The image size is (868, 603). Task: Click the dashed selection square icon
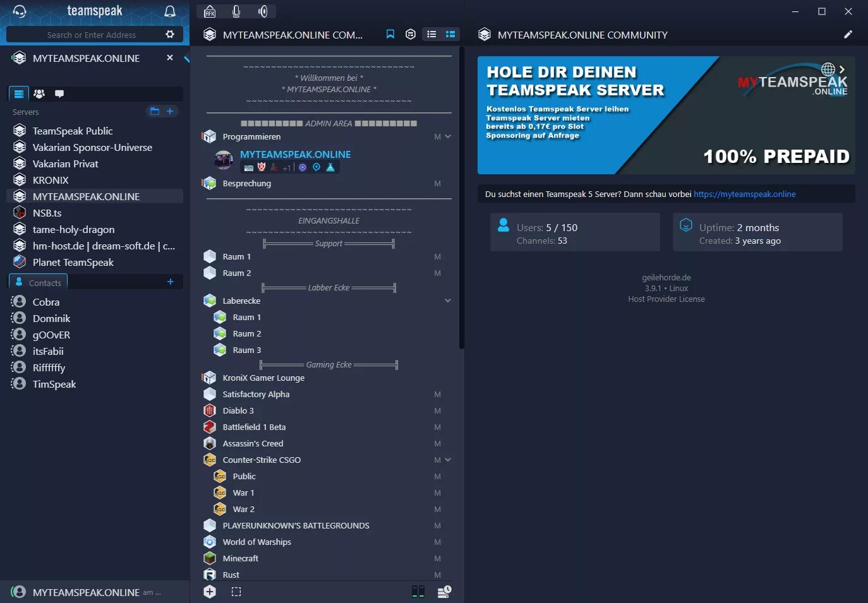(x=236, y=592)
